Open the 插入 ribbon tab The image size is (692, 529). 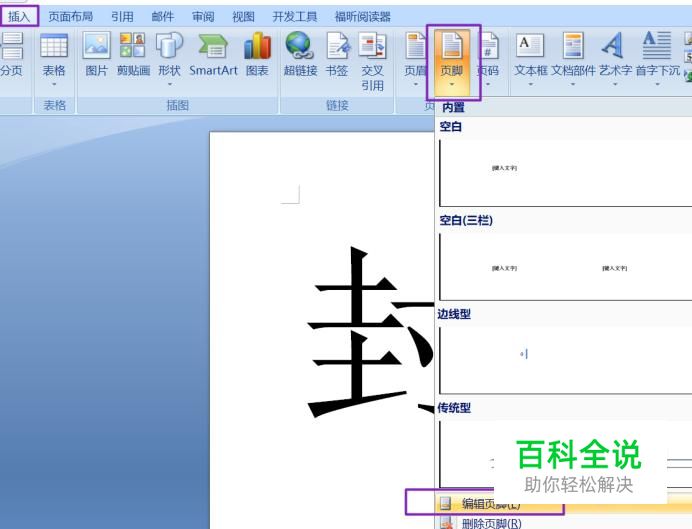pyautogui.click(x=19, y=17)
